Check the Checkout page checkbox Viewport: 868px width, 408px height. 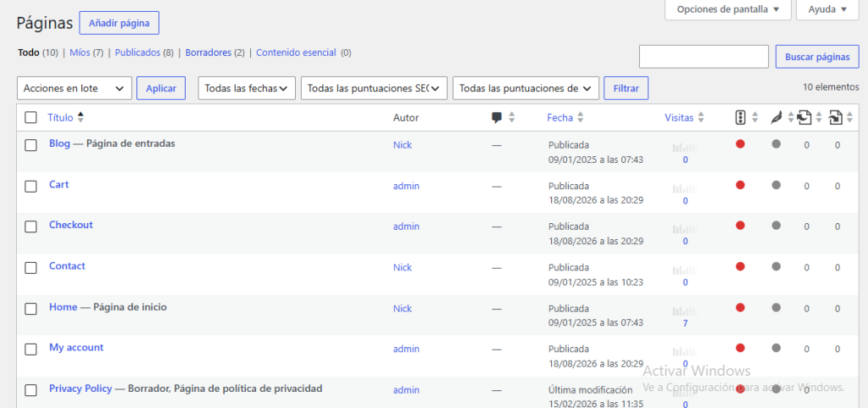click(31, 226)
